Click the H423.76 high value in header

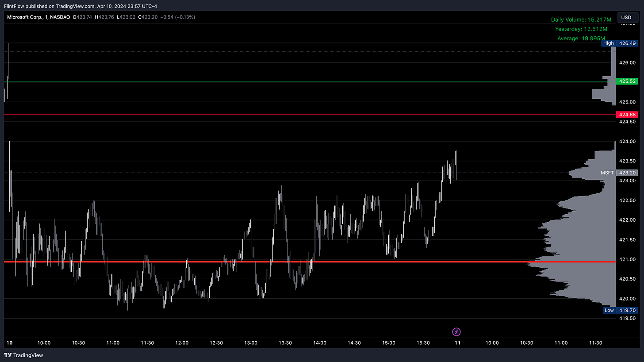[104, 17]
